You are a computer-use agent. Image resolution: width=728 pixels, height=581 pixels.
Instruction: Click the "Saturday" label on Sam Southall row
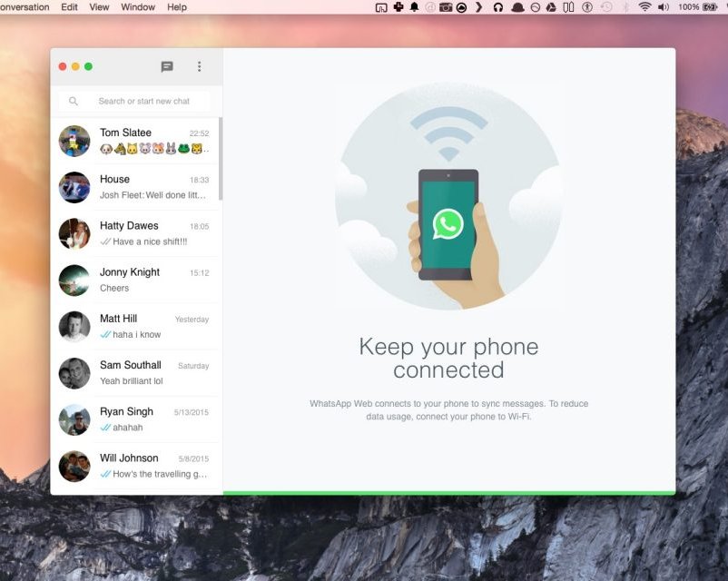[193, 366]
